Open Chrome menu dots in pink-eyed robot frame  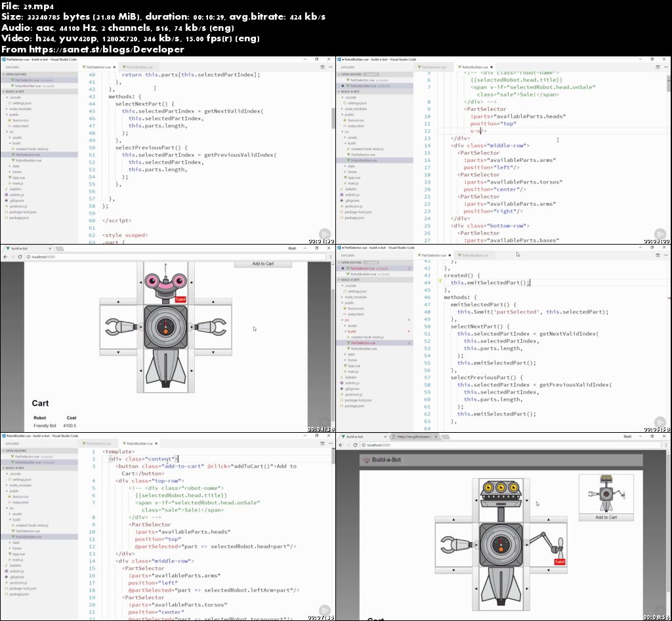[x=331, y=257]
